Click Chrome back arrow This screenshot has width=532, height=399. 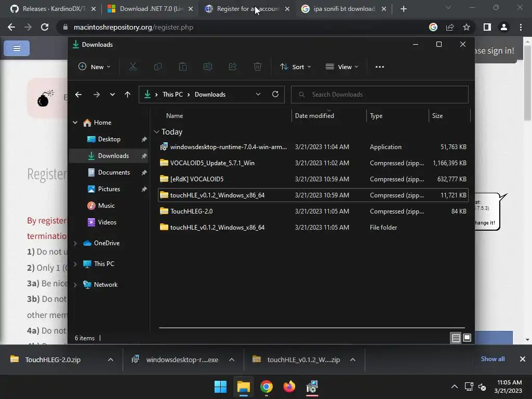[x=11, y=27]
